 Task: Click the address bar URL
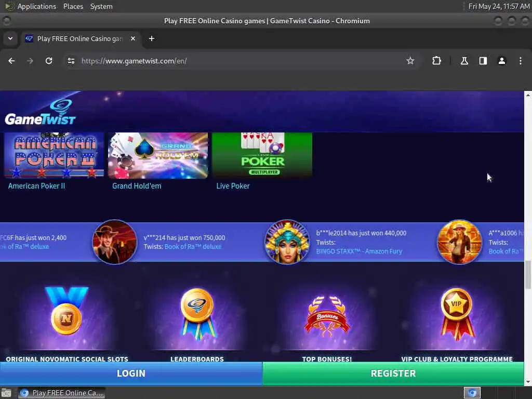tap(134, 61)
